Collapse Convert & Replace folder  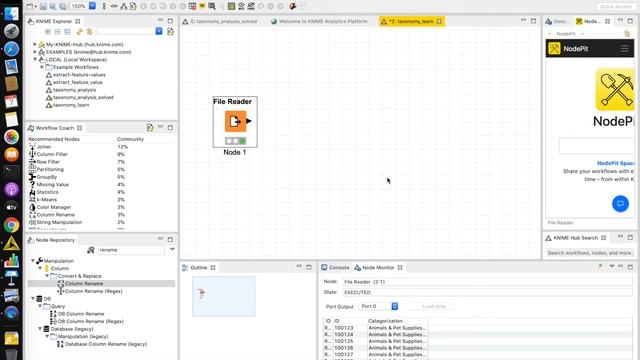[47, 276]
